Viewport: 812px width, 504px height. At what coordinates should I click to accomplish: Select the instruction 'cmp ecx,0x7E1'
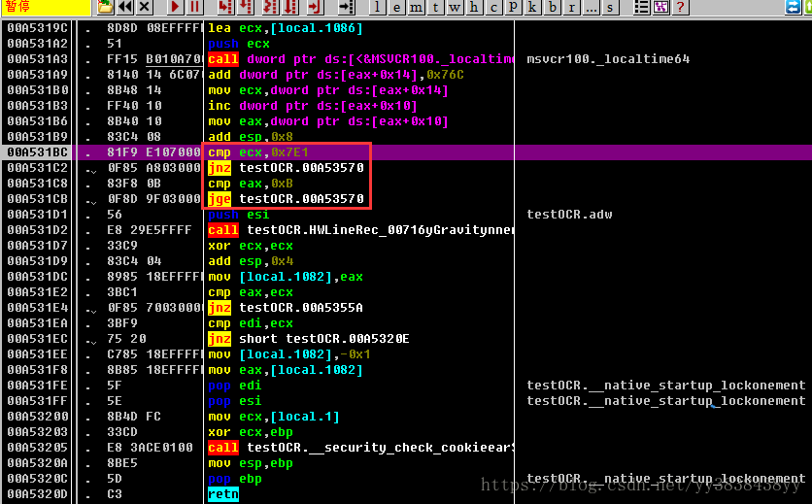[x=258, y=152]
